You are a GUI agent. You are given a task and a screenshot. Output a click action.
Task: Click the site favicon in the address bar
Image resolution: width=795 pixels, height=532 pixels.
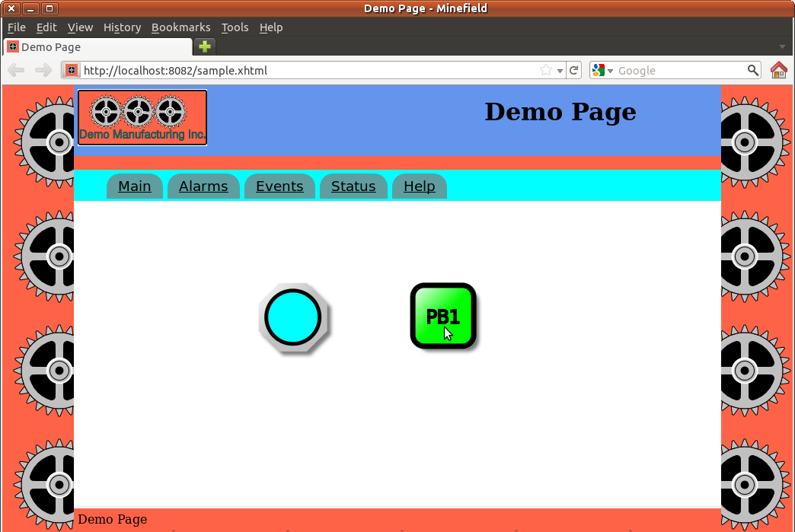(72, 71)
